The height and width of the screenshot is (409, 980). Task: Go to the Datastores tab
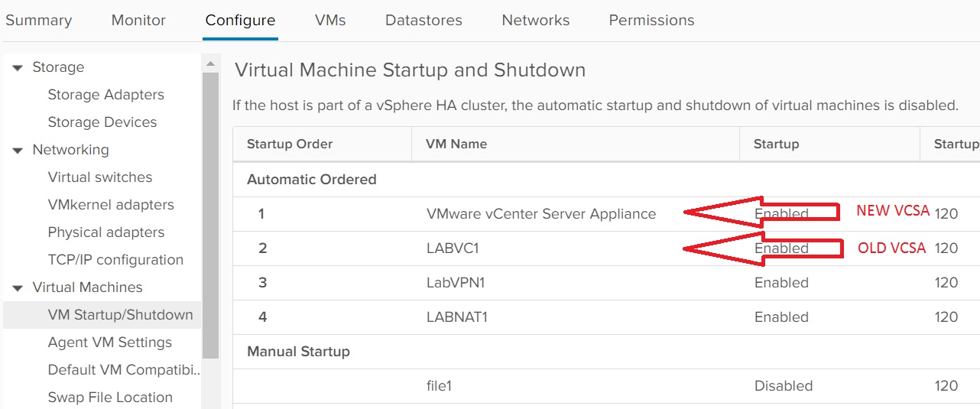(423, 21)
